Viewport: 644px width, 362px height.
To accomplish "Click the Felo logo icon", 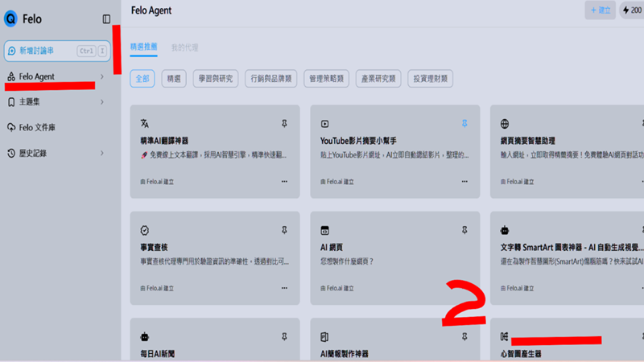I will point(11,19).
